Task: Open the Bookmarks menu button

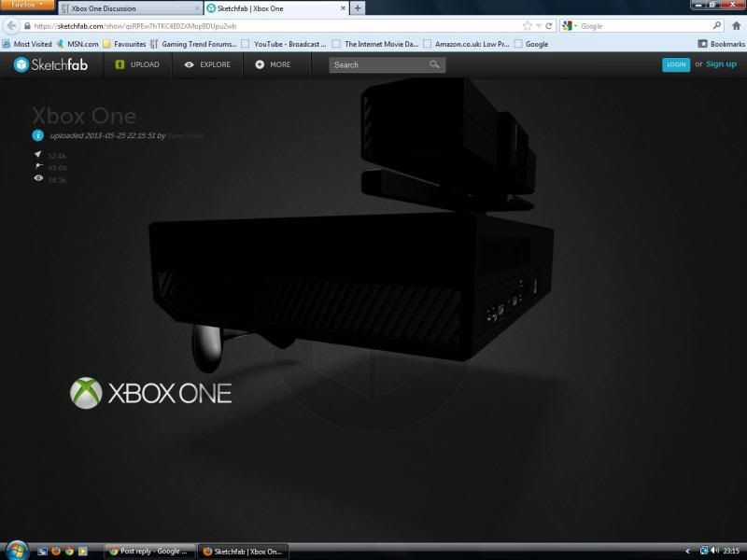Action: click(x=721, y=44)
